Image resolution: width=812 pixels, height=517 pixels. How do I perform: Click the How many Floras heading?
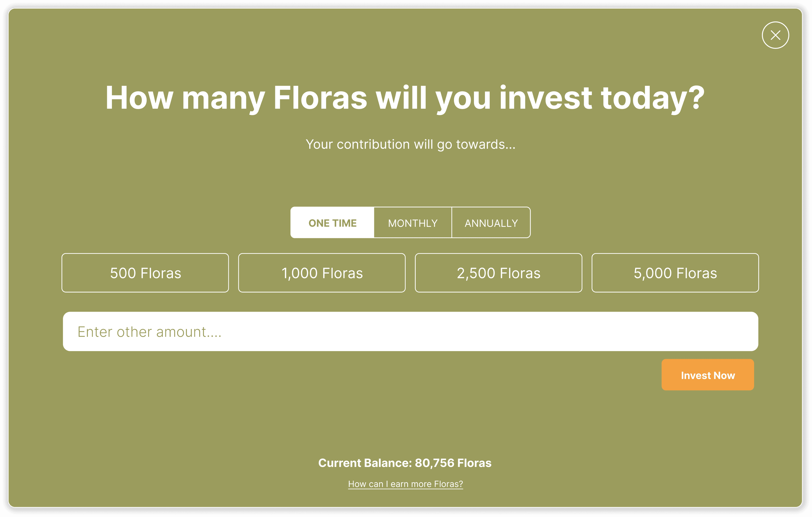click(405, 98)
